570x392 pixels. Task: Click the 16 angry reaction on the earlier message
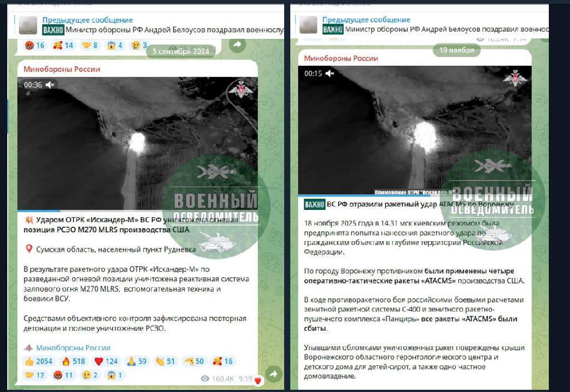[35, 46]
